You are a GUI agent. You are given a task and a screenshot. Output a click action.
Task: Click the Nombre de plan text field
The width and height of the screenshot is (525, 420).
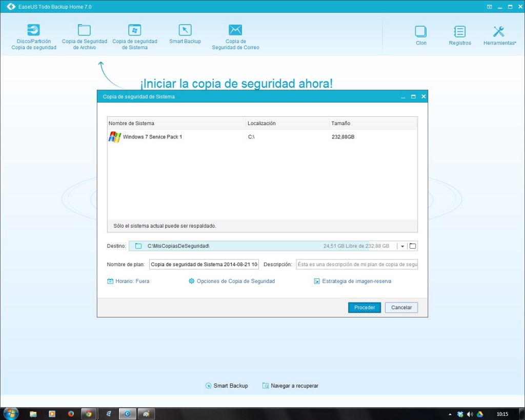click(x=204, y=265)
